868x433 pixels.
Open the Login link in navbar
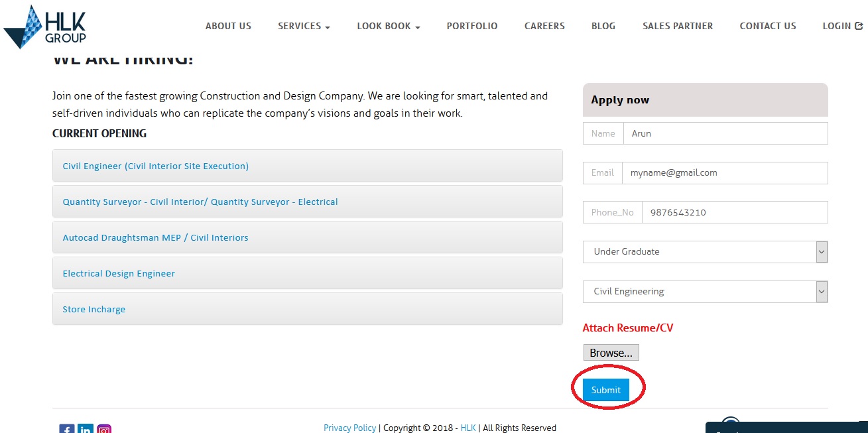842,26
